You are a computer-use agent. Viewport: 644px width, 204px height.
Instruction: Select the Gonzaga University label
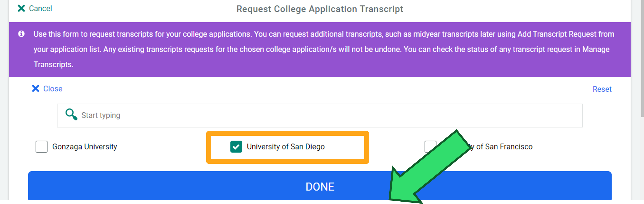click(85, 147)
